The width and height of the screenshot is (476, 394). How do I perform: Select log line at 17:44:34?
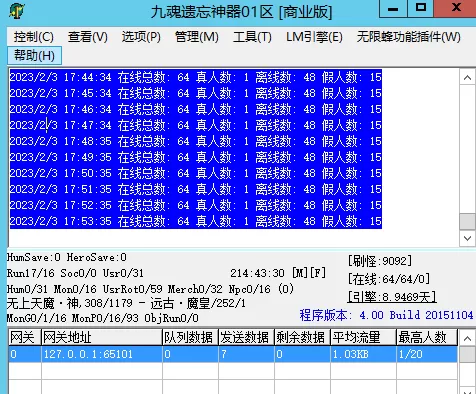196,77
